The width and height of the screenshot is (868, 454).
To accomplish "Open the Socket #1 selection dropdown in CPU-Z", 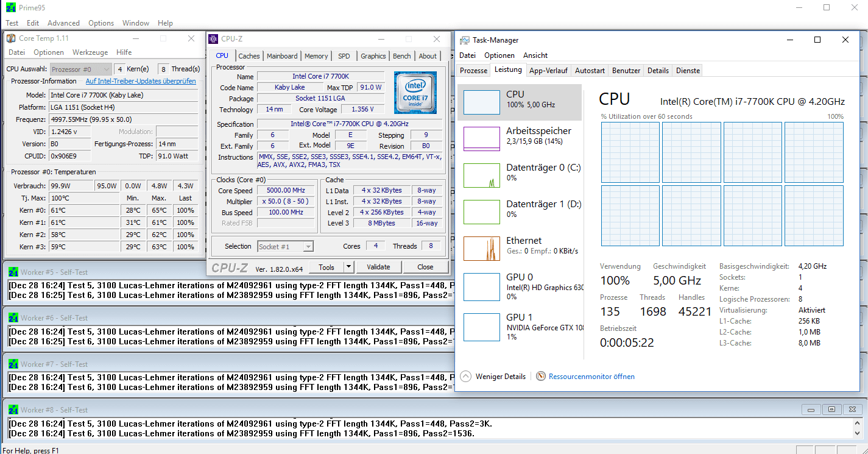I will 285,246.
